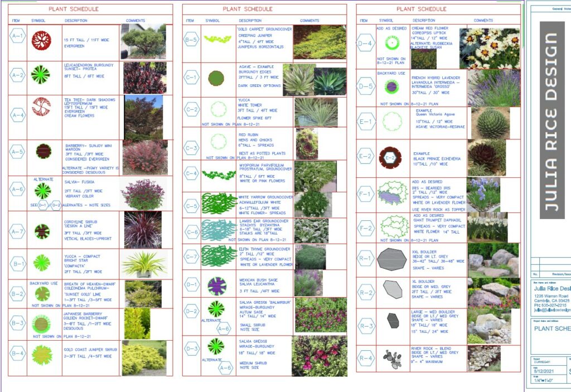Select the Coreopsis circle symbol in row D-4
This screenshot has height=392, width=571.
coord(392,43)
